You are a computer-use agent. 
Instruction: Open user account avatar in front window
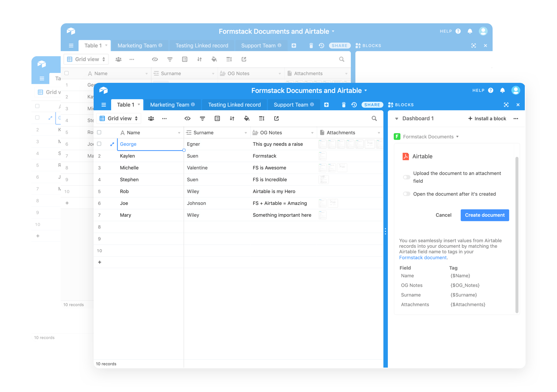(516, 90)
